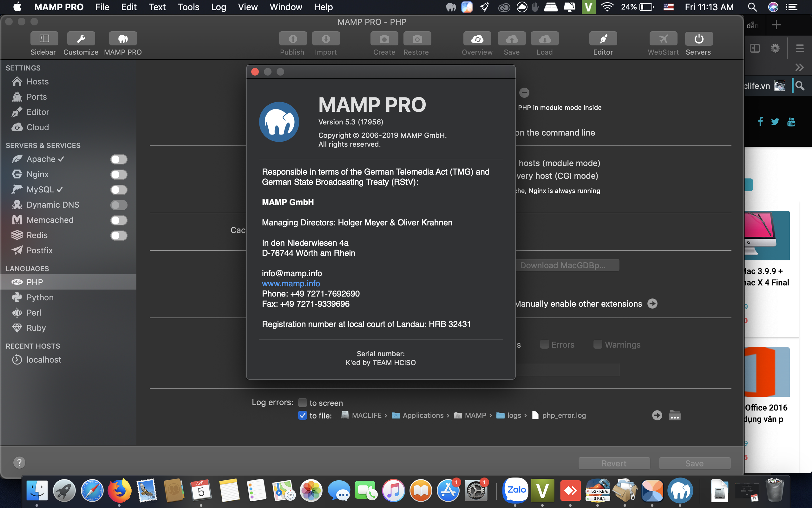Screen dimensions: 812x508
Task: Click the Create snapshot camera icon
Action: pos(384,39)
